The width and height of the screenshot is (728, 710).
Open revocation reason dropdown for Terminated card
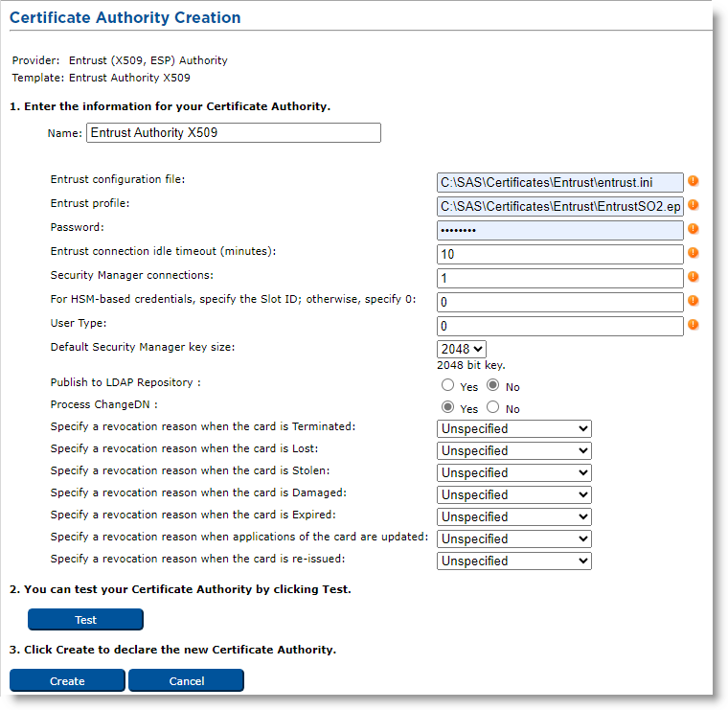click(x=513, y=429)
